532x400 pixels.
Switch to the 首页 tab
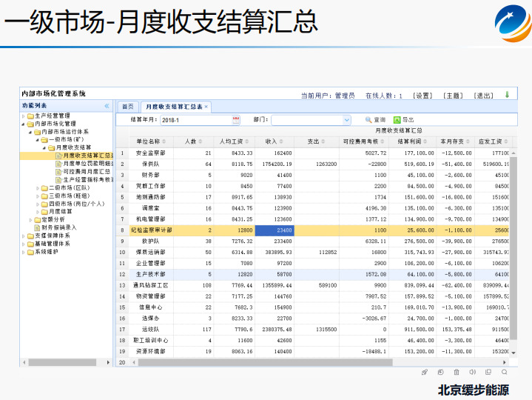128,107
